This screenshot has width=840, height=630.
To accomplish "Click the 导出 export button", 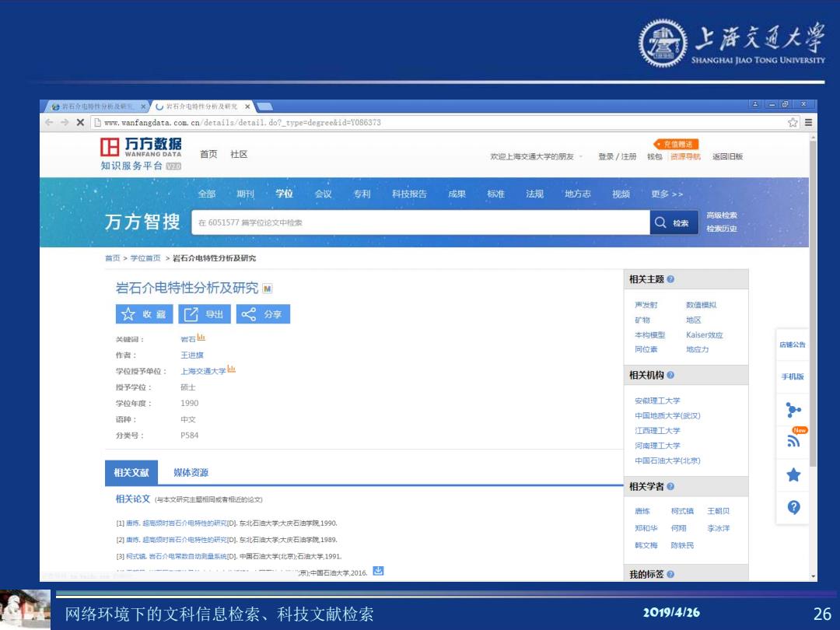I will [205, 314].
